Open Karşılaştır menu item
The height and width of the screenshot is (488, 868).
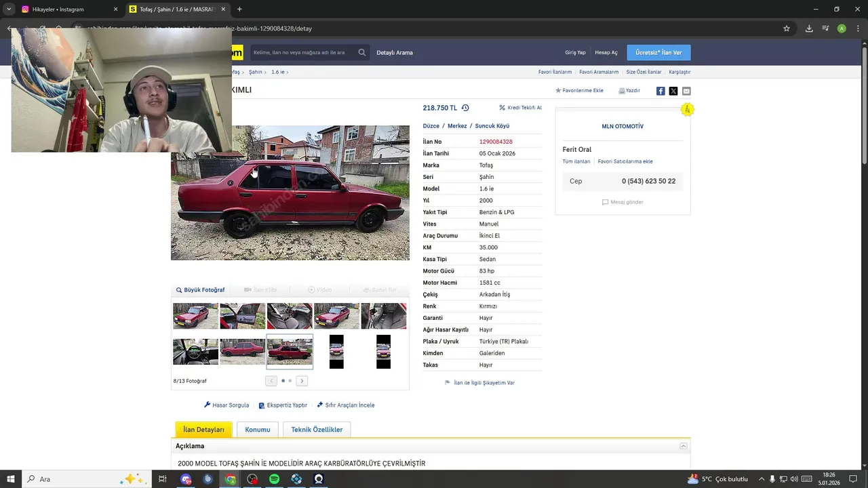pyautogui.click(x=679, y=72)
